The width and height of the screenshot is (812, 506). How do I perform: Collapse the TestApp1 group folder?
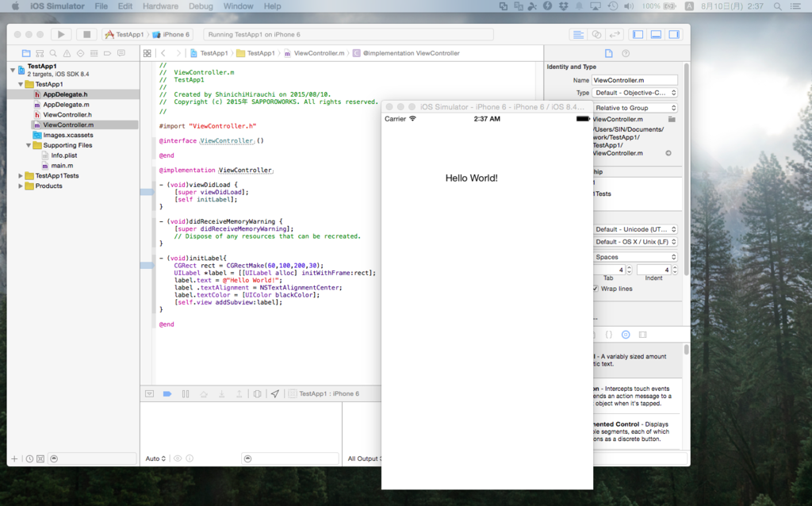point(21,84)
